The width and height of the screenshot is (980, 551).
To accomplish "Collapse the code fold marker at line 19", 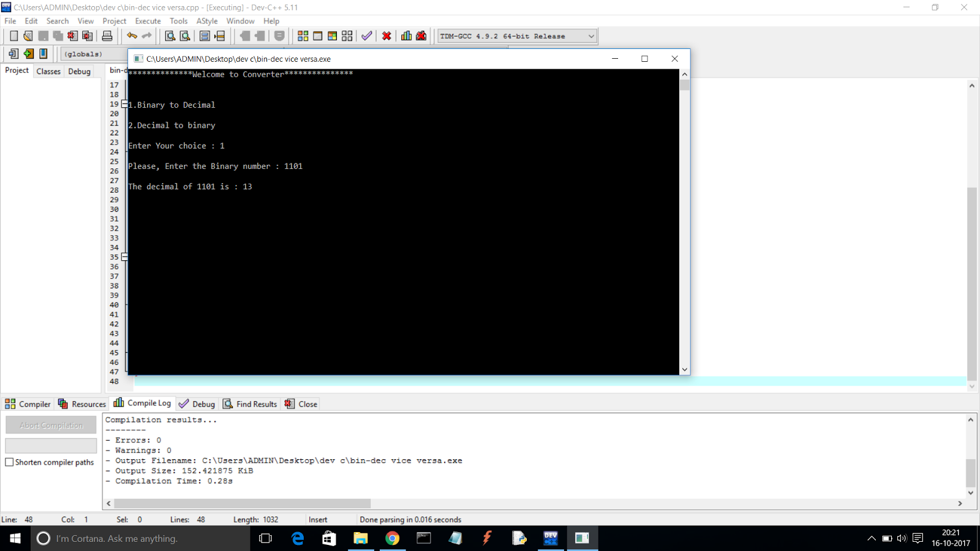I will pos(124,104).
